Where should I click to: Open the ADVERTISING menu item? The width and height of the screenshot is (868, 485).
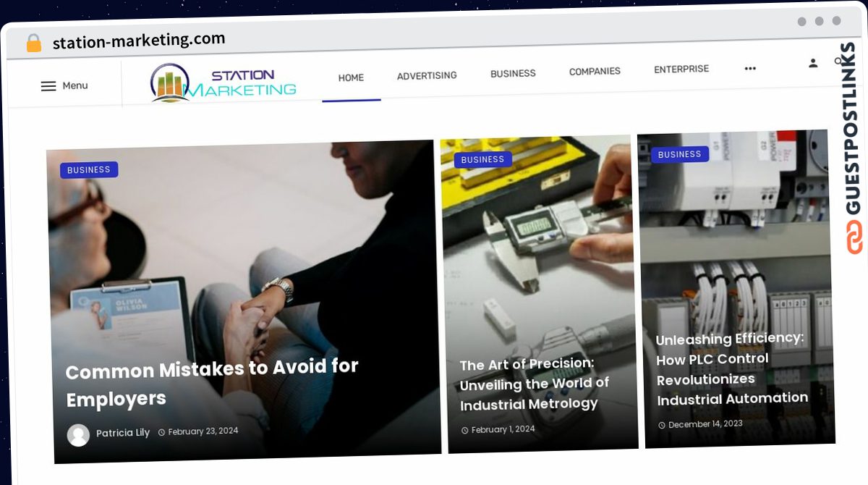(x=427, y=75)
